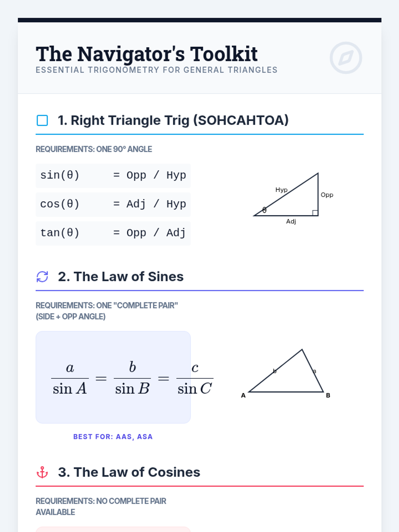The image size is (399, 532).
Task: Click The Navigator's Toolkit title
Action: point(147,54)
